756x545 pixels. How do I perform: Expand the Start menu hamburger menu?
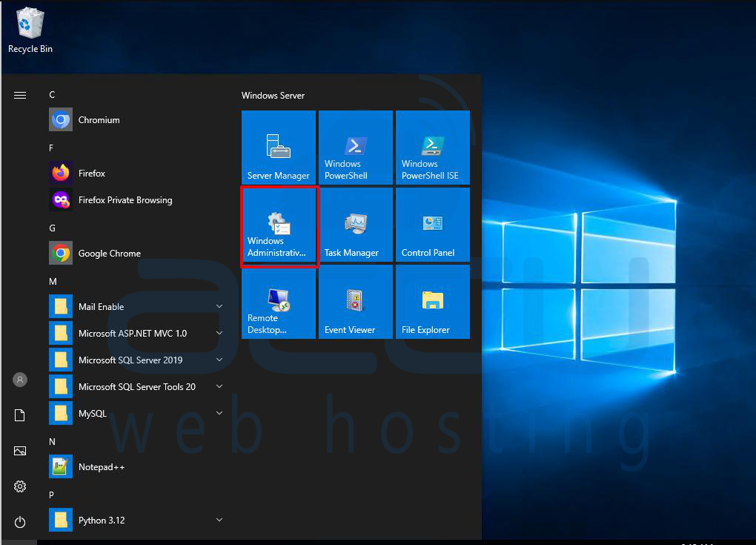coord(19,95)
